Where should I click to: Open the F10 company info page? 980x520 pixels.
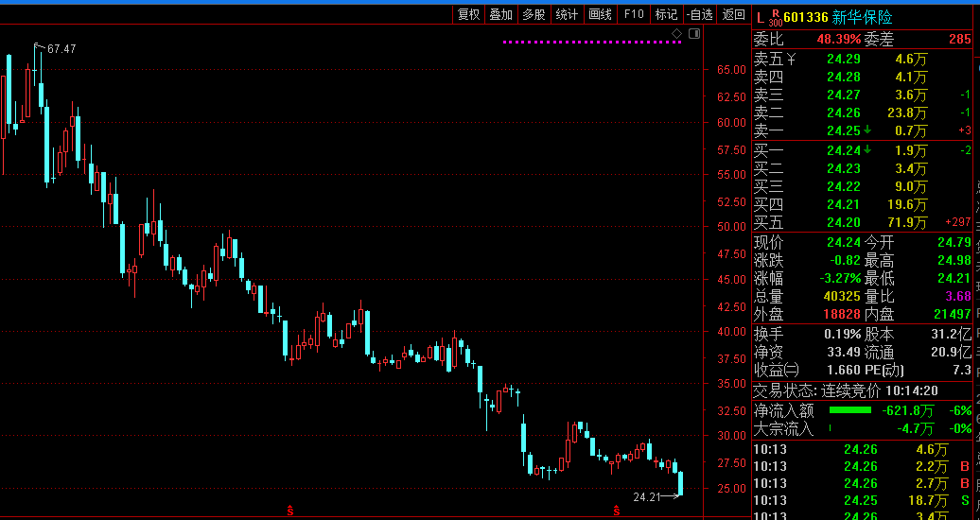(x=634, y=14)
